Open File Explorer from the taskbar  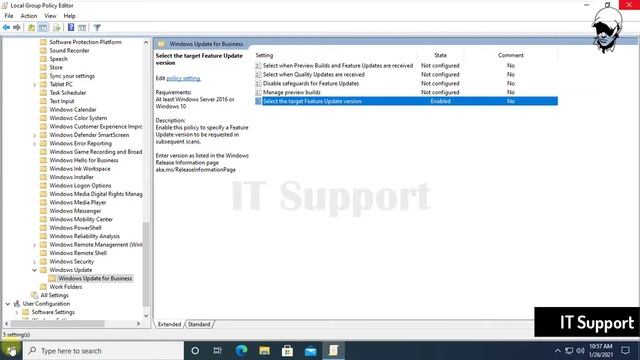click(264, 351)
